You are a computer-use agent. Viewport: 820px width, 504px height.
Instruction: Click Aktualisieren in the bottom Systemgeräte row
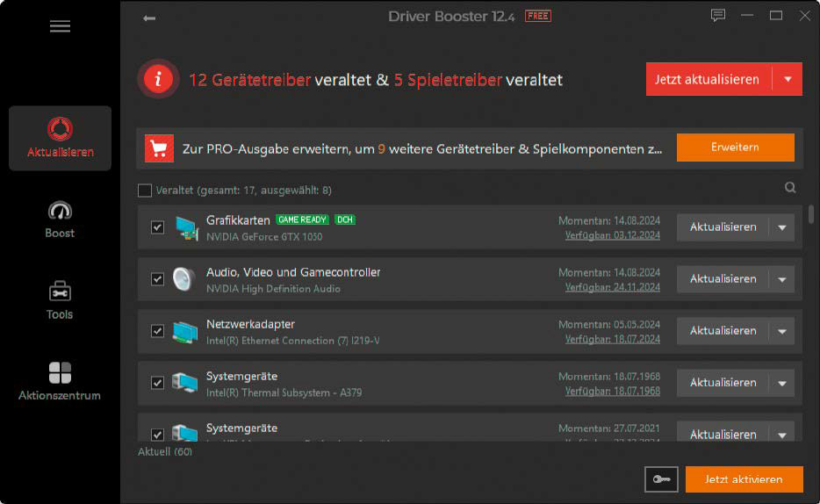pyautogui.click(x=723, y=434)
